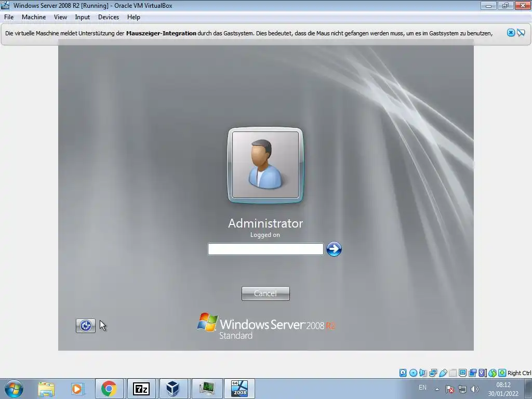Viewport: 532px width, 399px height.
Task: Click the shared folders indicator
Action: coord(453,373)
